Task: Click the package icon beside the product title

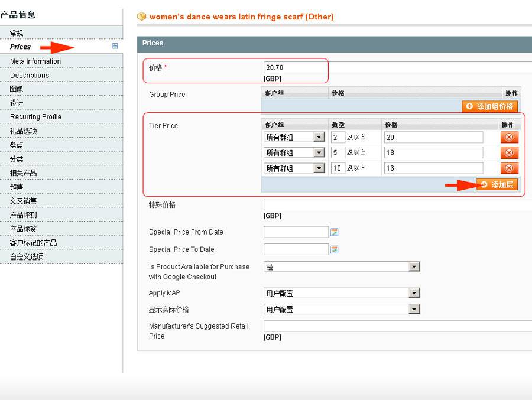Action: [x=141, y=17]
